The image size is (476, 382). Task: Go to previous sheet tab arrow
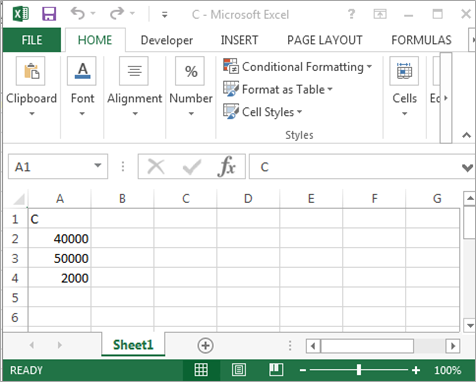point(32,345)
